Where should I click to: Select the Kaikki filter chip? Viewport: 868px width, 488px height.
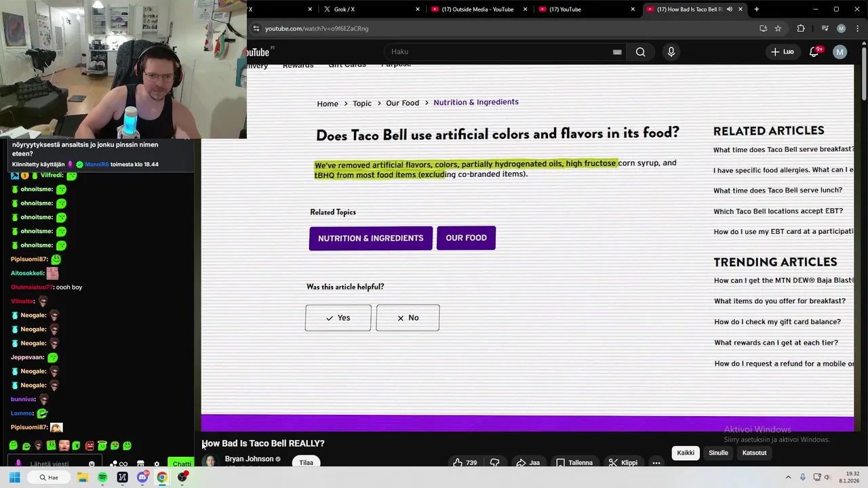(686, 453)
